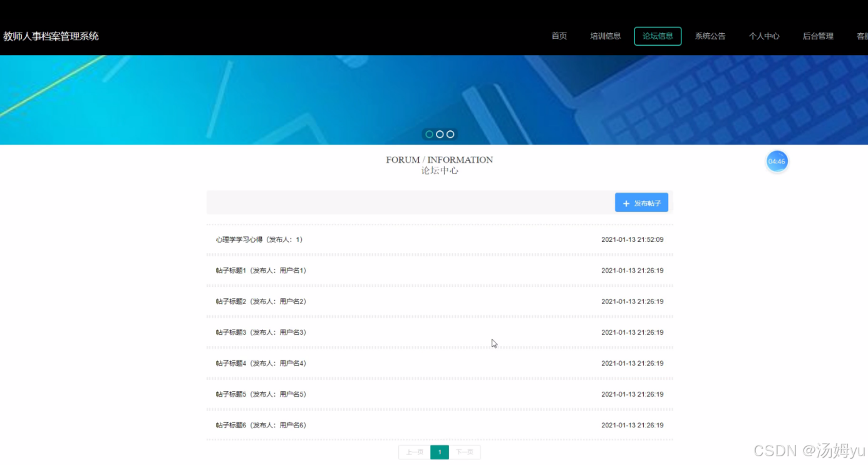Go to 个人中心 in navigation
This screenshot has width=868, height=465.
pyautogui.click(x=764, y=36)
